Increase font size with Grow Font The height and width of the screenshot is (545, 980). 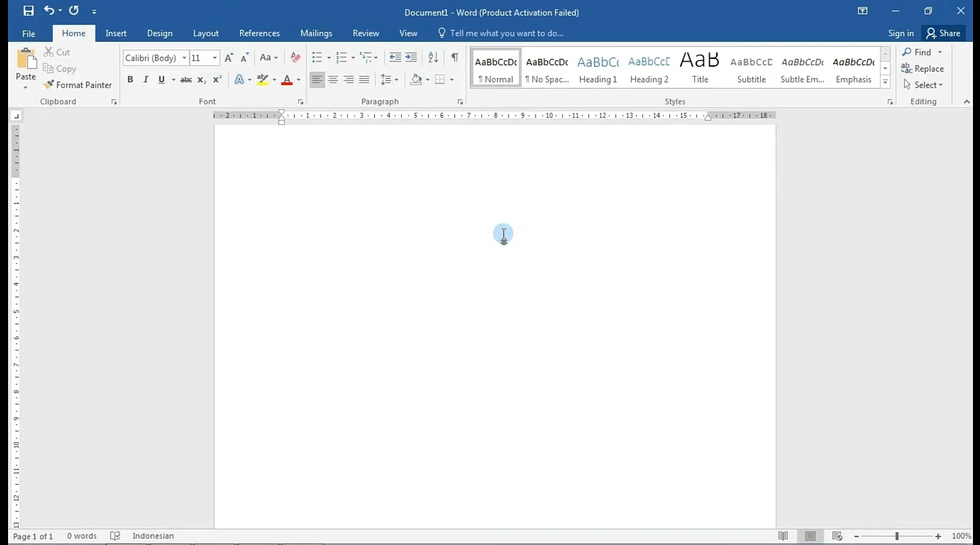click(x=228, y=58)
